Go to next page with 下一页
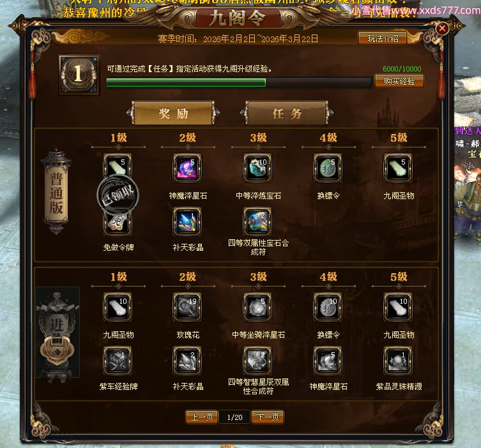The height and width of the screenshot is (448, 481). (x=268, y=417)
